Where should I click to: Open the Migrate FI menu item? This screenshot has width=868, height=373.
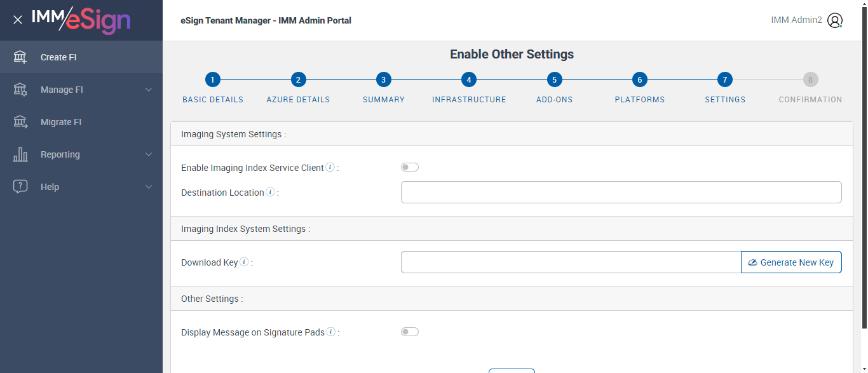61,122
